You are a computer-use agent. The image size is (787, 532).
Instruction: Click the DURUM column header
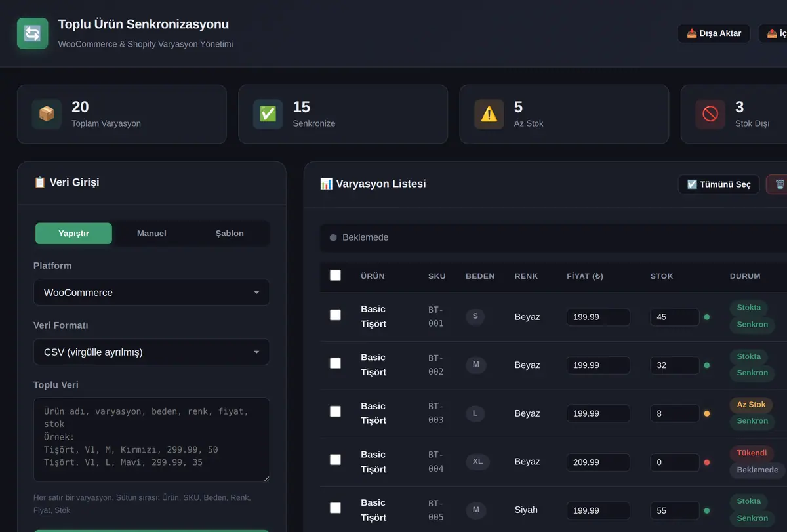[x=745, y=276]
